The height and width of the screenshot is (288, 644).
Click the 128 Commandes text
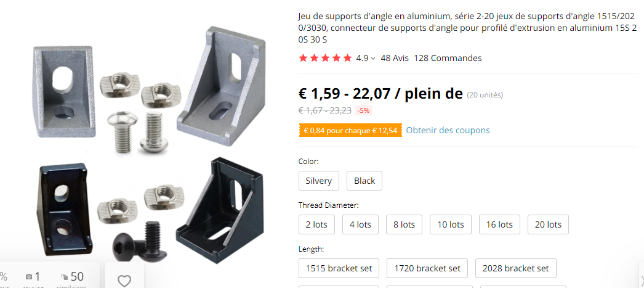click(448, 58)
